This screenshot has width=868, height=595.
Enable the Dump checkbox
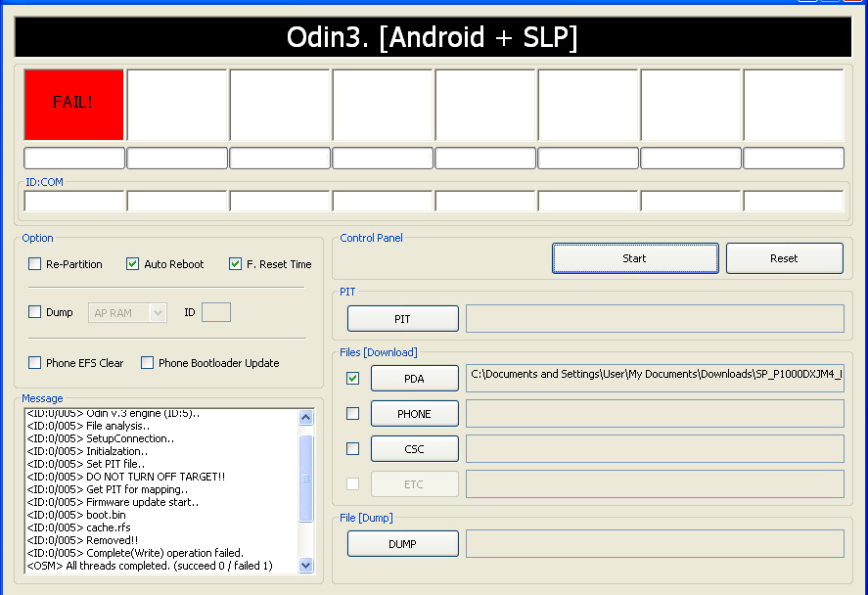(35, 312)
